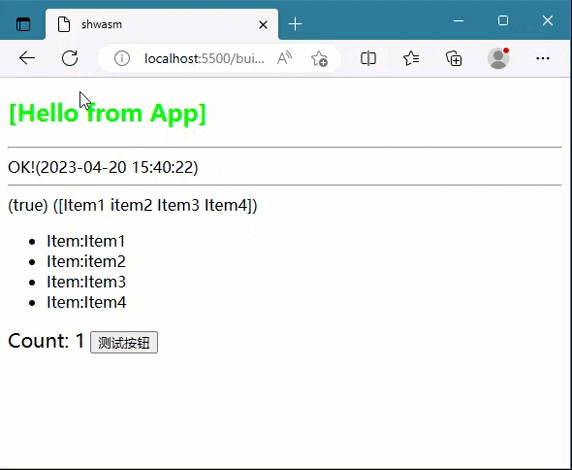
Task: Click the Item:Item3 list entry
Action: [86, 282]
